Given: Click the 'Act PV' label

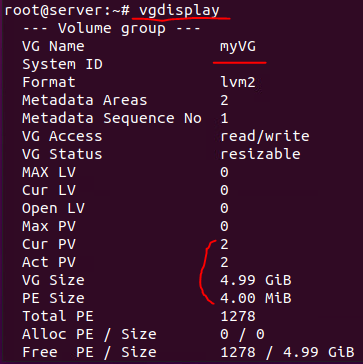Looking at the screenshot, I should point(49,263).
